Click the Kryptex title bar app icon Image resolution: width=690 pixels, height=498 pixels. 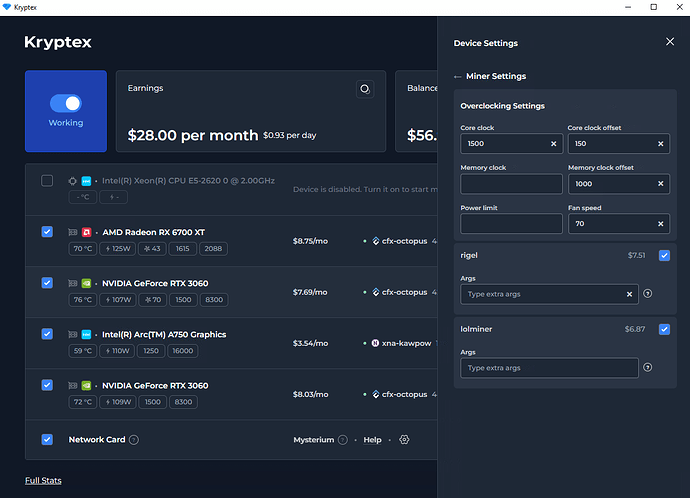pyautogui.click(x=7, y=7)
